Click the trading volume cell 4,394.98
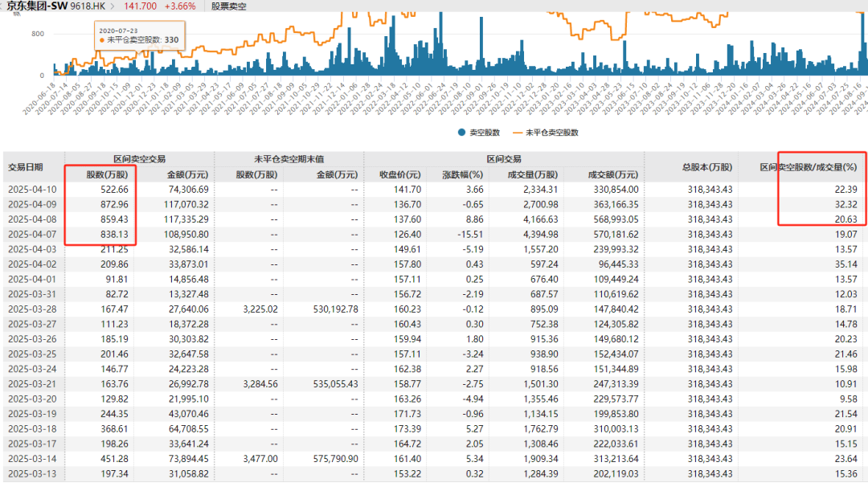The height and width of the screenshot is (487, 868). 540,234
